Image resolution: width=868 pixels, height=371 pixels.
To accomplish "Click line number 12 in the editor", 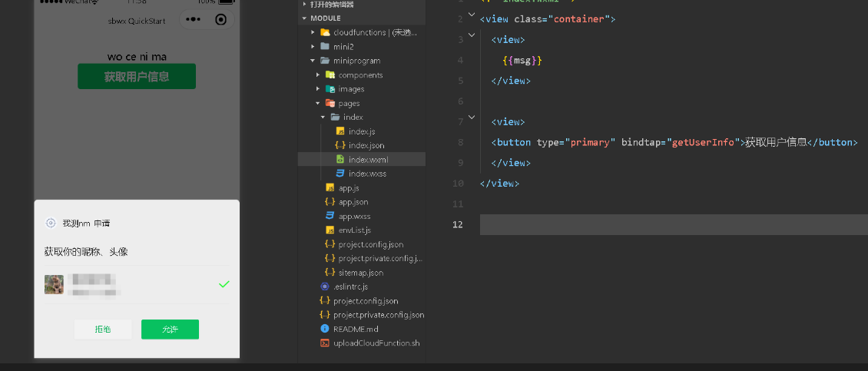I will click(x=457, y=224).
